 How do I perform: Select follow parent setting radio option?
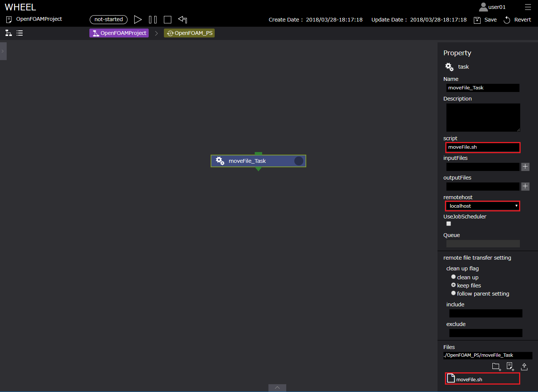pyautogui.click(x=453, y=293)
